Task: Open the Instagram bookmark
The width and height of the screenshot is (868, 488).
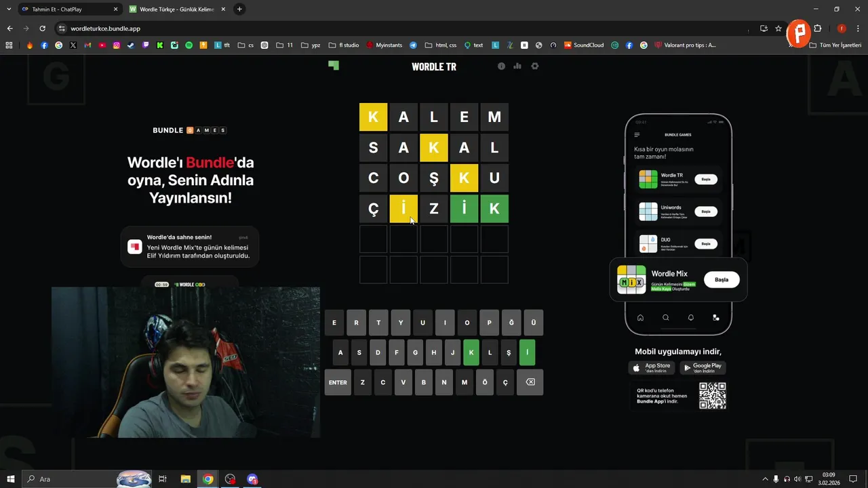Action: click(x=117, y=45)
